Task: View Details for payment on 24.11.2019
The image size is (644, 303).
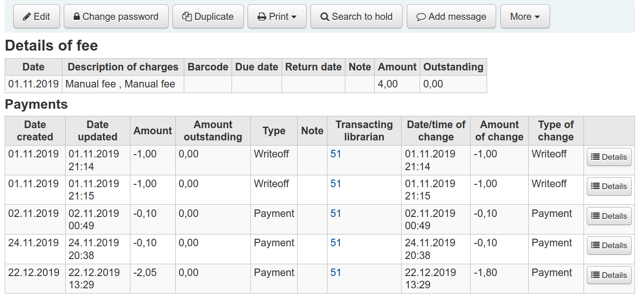Action: point(609,246)
